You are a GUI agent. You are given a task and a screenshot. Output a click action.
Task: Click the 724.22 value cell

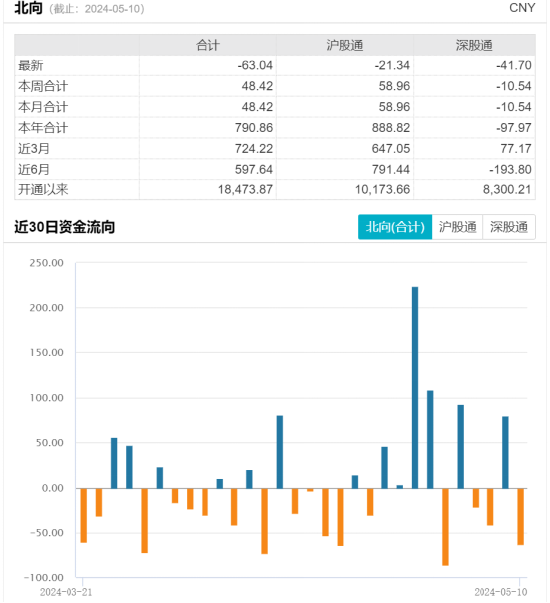pyautogui.click(x=254, y=148)
